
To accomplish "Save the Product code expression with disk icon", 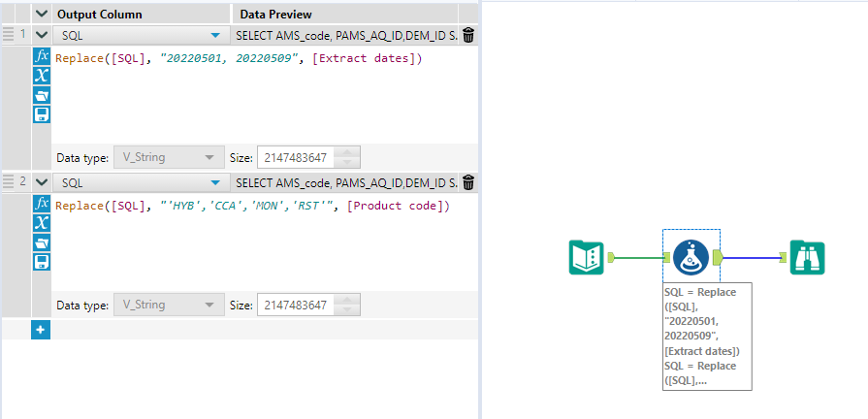I will click(42, 262).
